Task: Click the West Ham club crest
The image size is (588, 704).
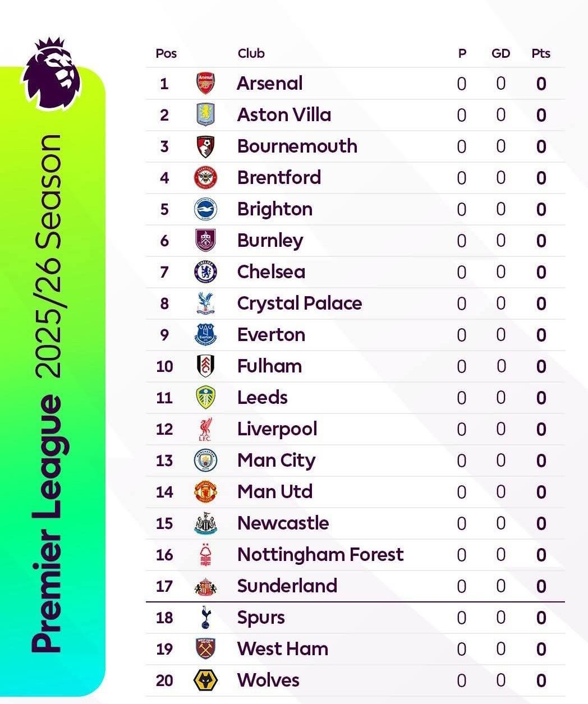Action: (x=205, y=649)
